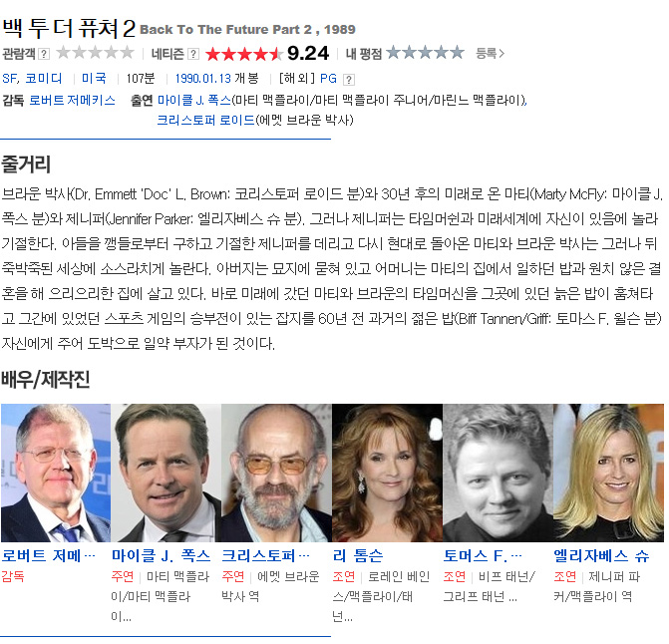Click the PG rating link

(329, 79)
